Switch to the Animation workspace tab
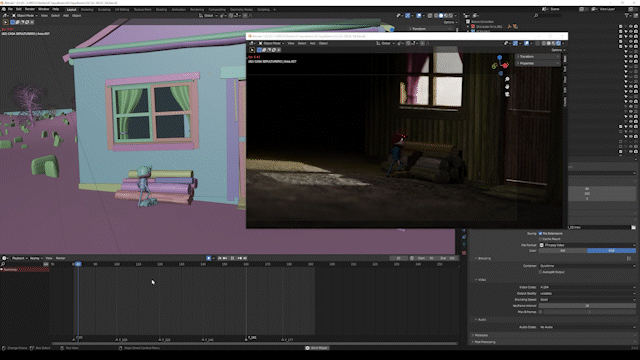 [x=178, y=9]
